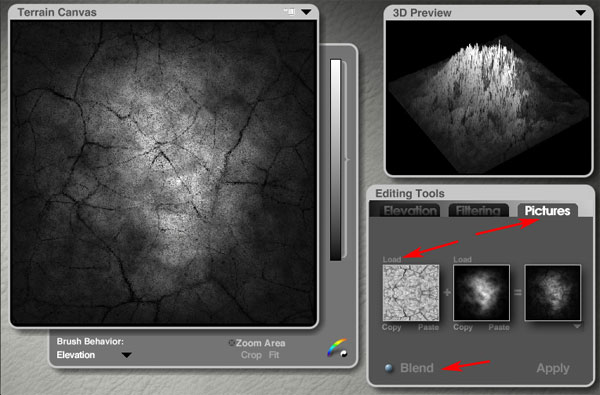
Task: Click the small grid icon in Terrain Canvas title bar
Action: [290, 12]
